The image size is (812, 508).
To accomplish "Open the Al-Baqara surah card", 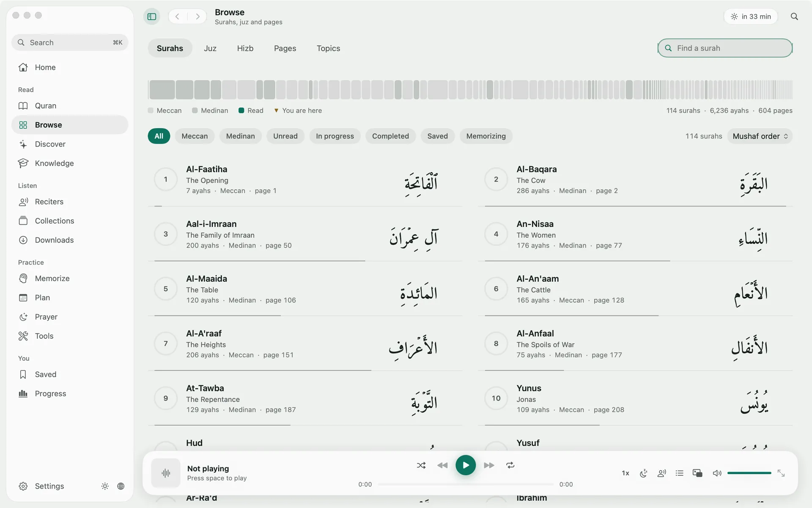I will pyautogui.click(x=635, y=179).
